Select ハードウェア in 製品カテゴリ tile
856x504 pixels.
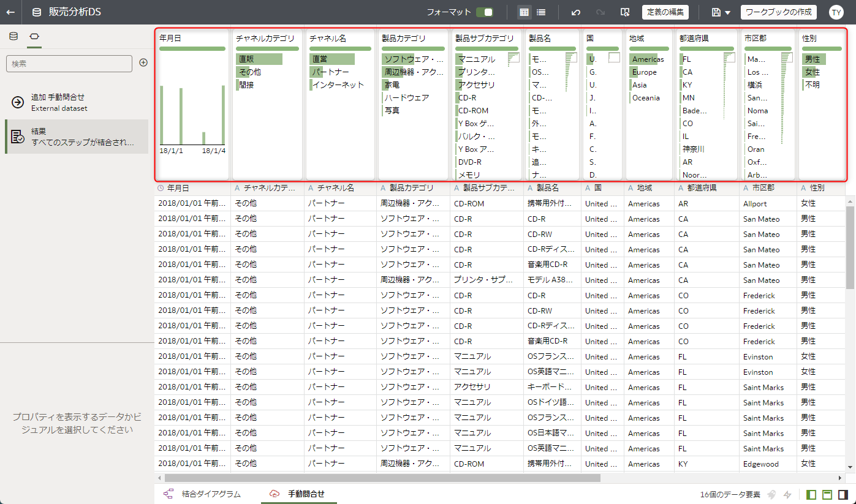pyautogui.click(x=407, y=98)
